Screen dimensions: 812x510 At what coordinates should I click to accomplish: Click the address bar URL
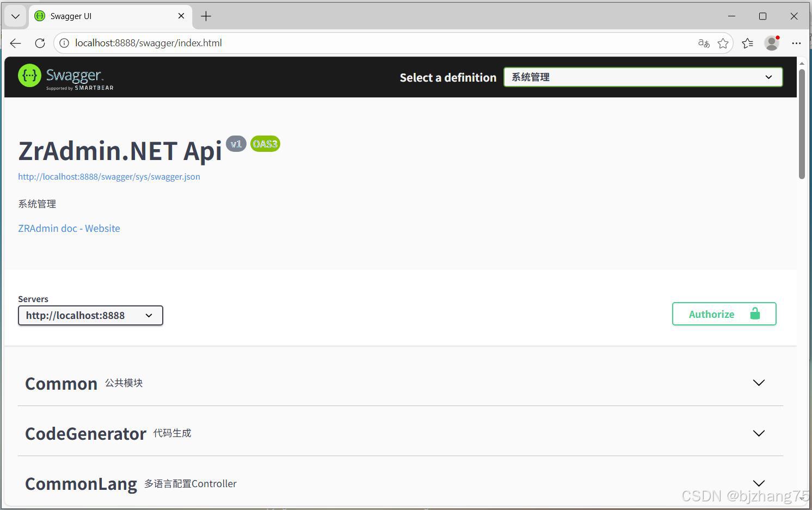[x=149, y=43]
